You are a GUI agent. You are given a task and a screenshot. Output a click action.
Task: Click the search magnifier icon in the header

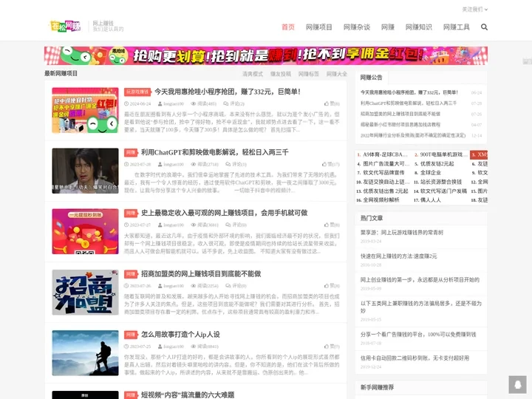point(484,27)
